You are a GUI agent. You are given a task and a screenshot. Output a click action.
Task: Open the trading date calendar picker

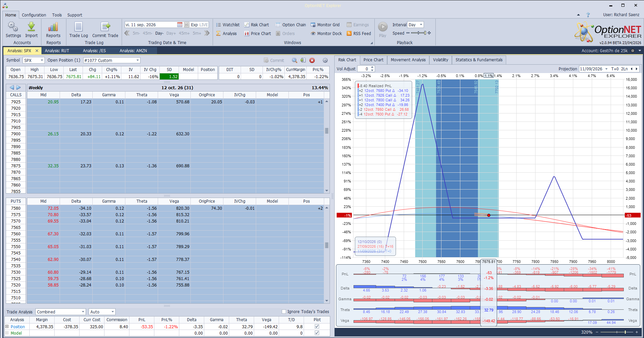pyautogui.click(x=180, y=25)
